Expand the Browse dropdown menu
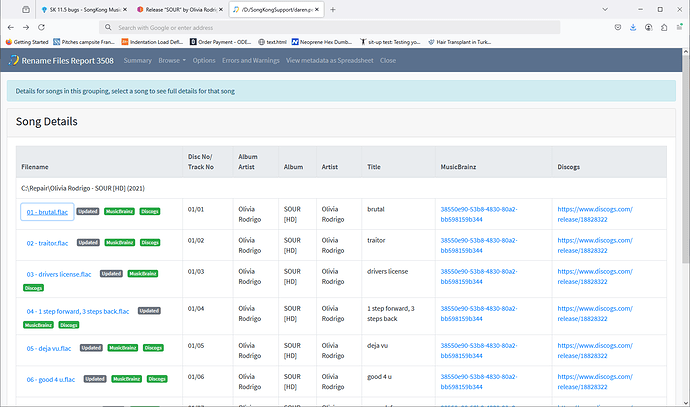The height and width of the screenshot is (407, 690). pyautogui.click(x=172, y=60)
